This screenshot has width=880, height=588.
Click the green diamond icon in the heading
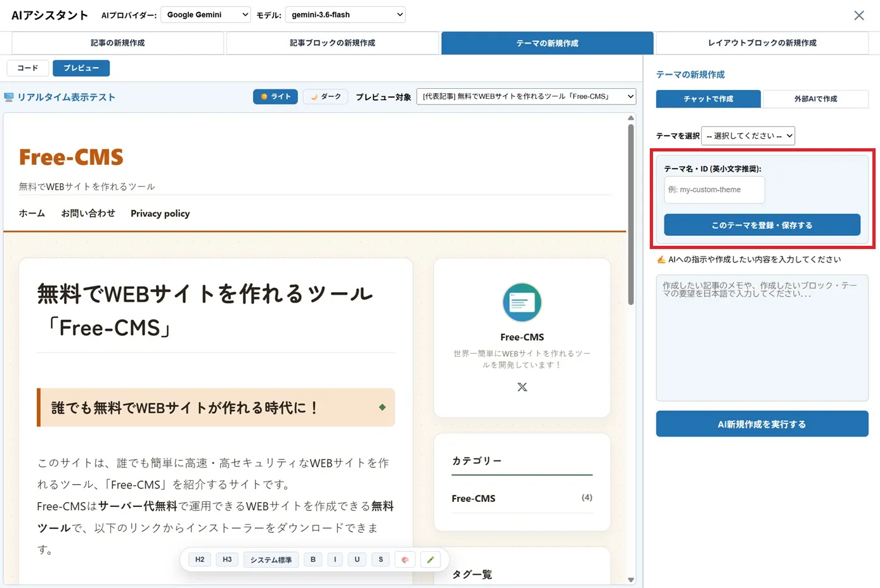click(x=382, y=407)
